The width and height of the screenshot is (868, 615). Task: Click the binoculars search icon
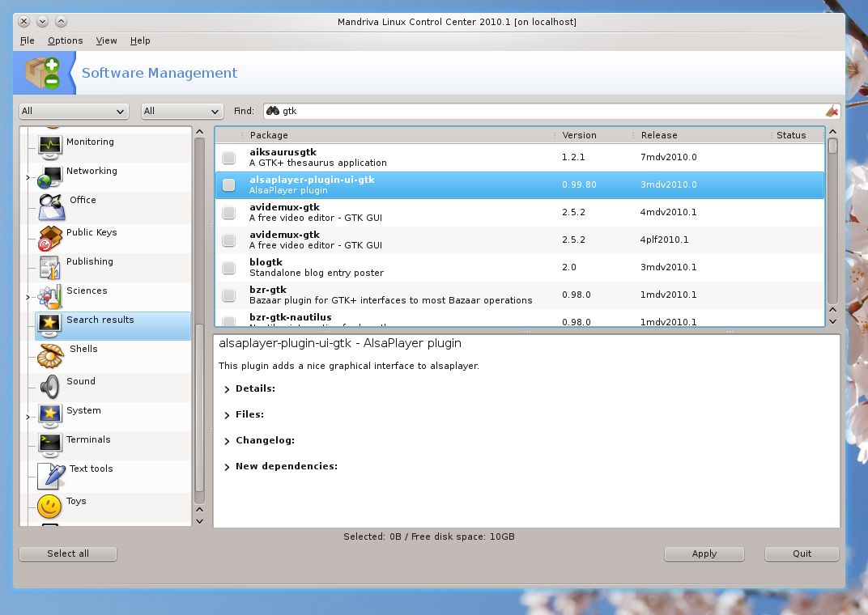pyautogui.click(x=273, y=111)
